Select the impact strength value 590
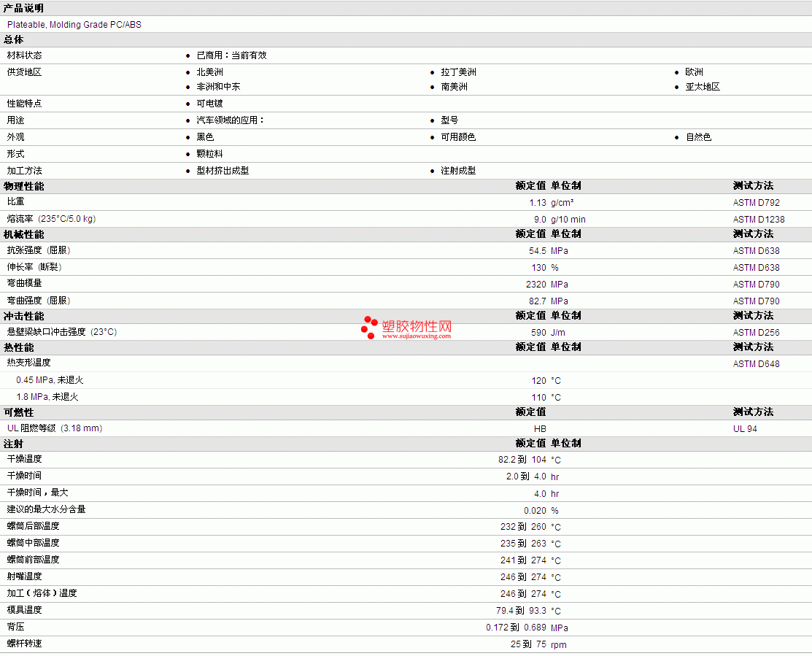 [x=538, y=333]
